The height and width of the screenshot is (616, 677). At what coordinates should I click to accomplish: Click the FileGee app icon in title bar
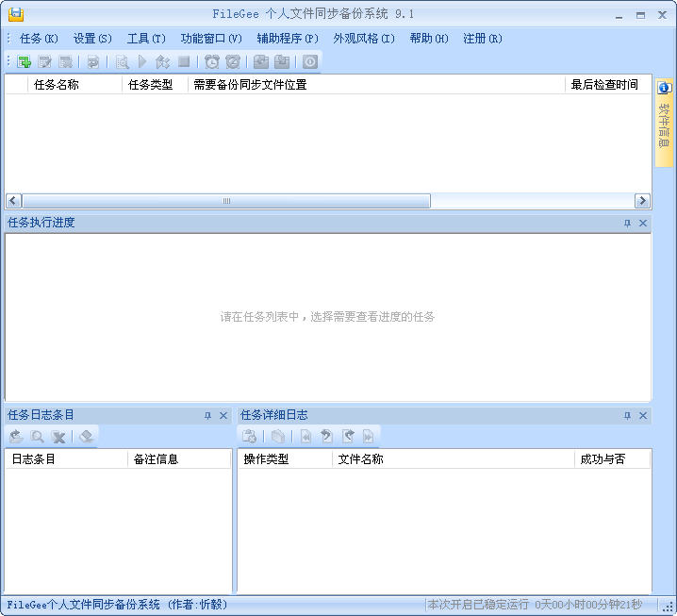tap(16, 14)
